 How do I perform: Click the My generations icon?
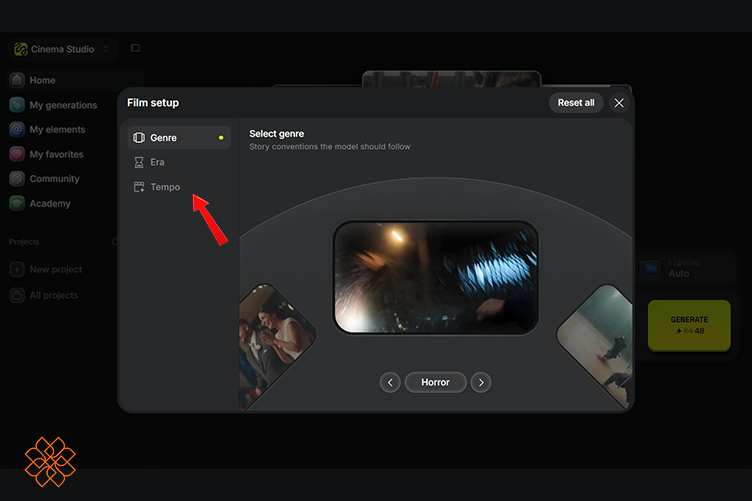[17, 105]
